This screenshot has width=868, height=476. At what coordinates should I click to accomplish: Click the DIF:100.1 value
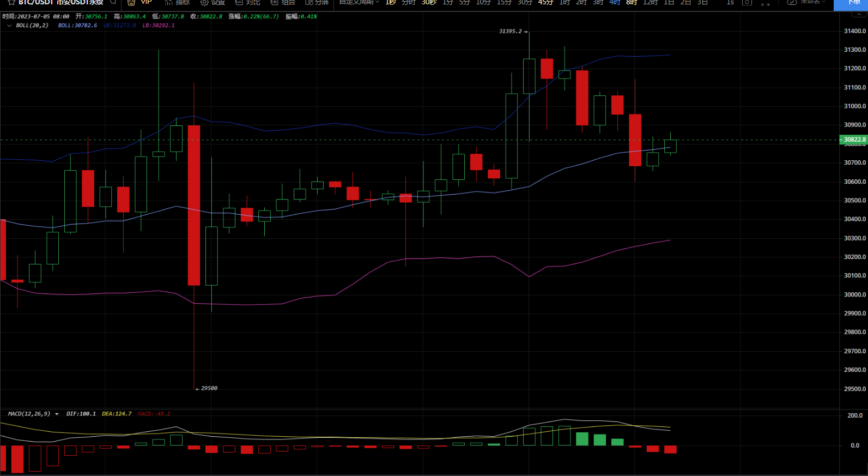(x=81, y=414)
